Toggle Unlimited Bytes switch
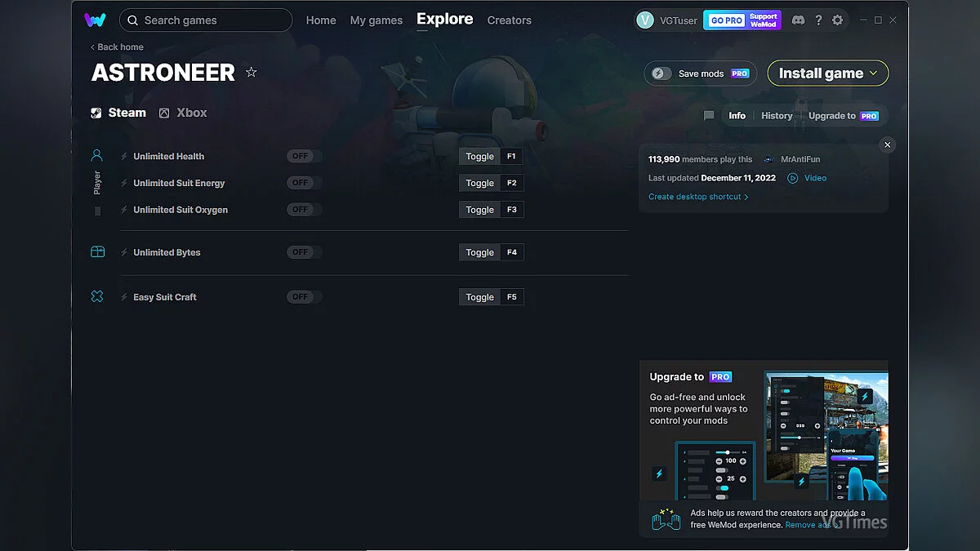The image size is (980, 551). pos(304,252)
